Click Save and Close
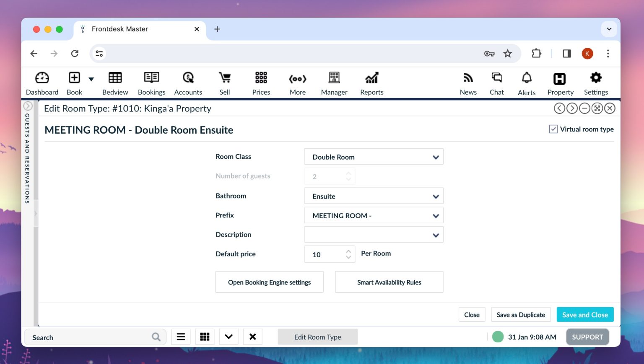Image resolution: width=644 pixels, height=364 pixels. click(585, 315)
